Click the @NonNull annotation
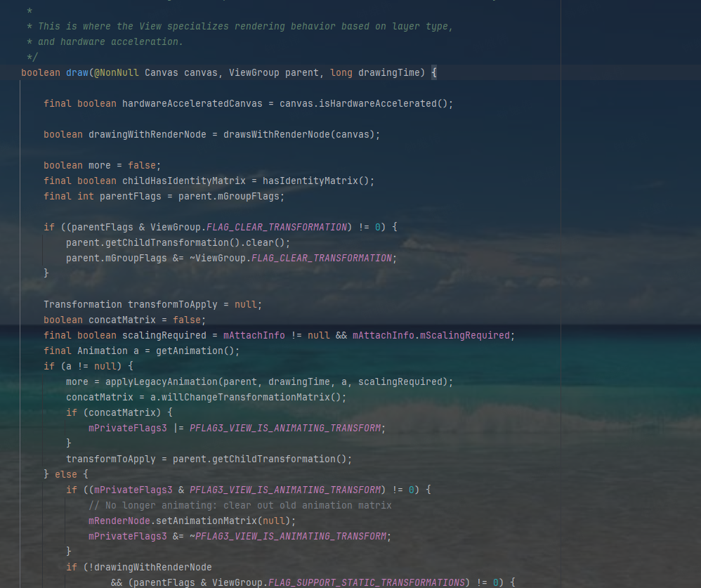Viewport: 701px width, 588px height. 116,72
